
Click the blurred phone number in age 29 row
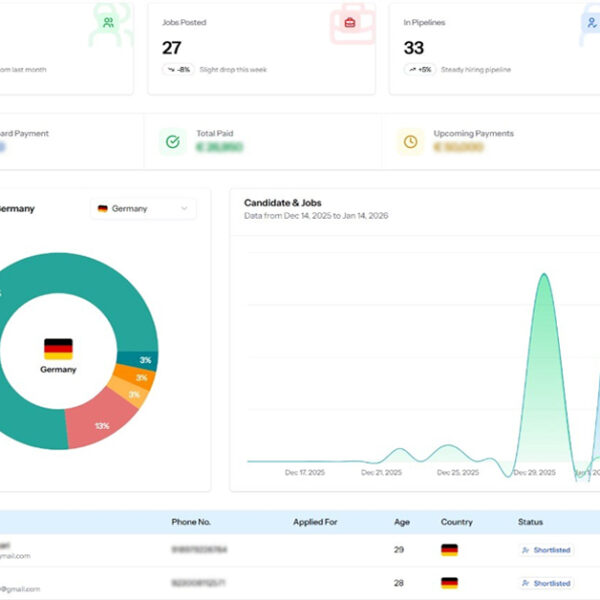199,550
